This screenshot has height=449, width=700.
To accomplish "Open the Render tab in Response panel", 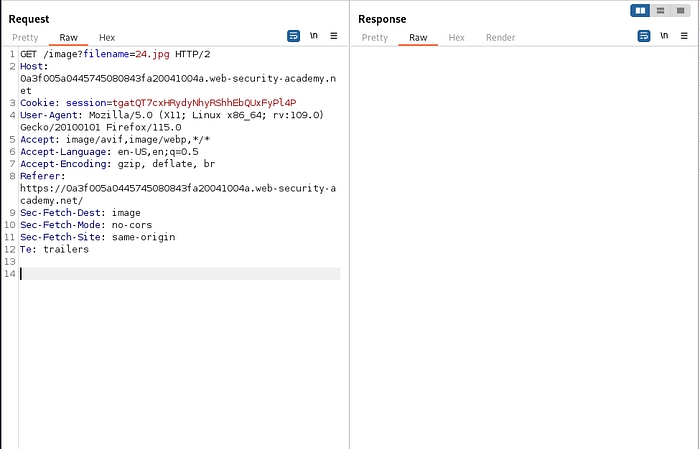I will 500,37.
